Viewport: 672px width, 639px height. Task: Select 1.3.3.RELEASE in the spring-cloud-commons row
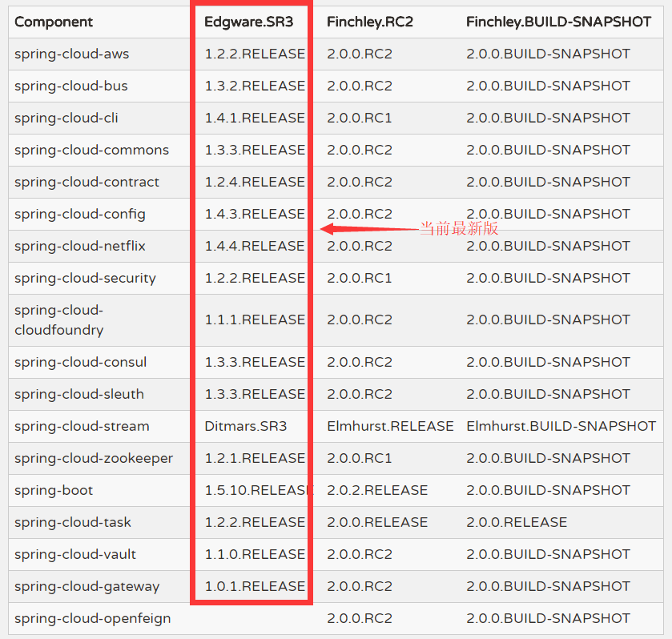click(x=255, y=150)
